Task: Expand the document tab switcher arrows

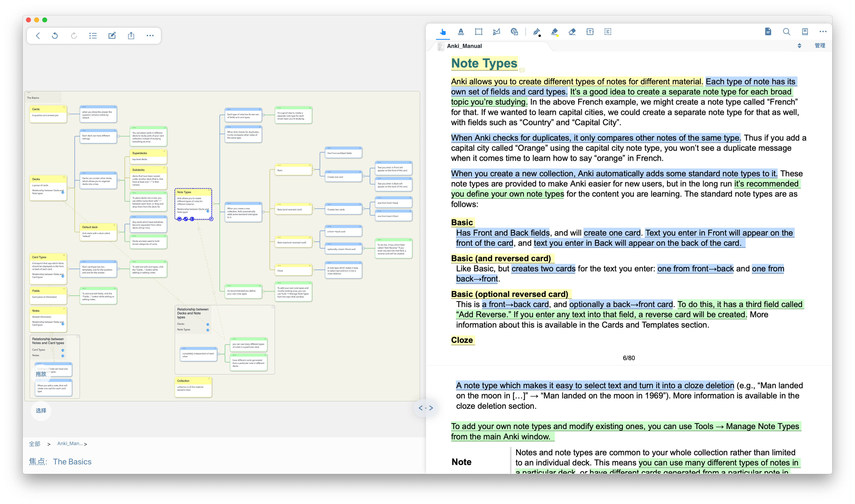Action: click(x=799, y=46)
